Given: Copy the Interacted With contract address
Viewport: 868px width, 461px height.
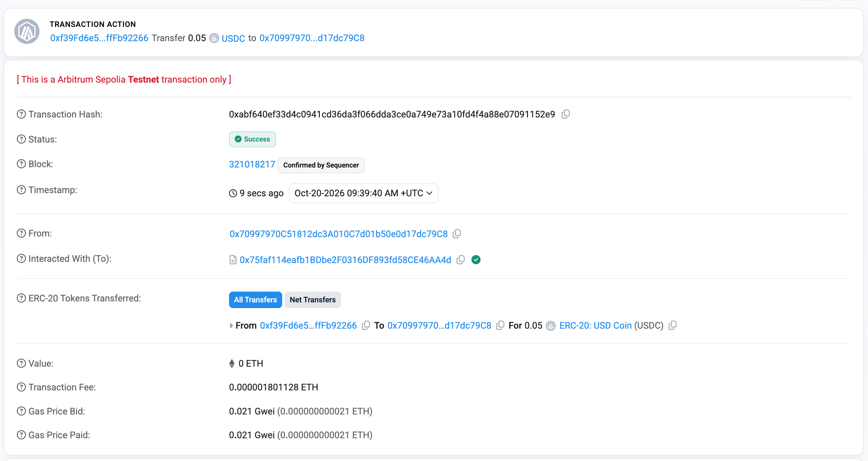Looking at the screenshot, I should (461, 260).
